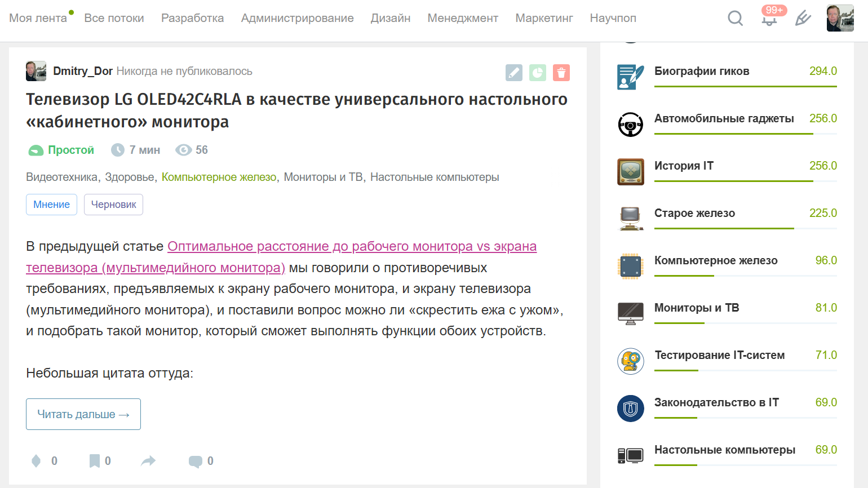This screenshot has width=868, height=488.
Task: Switch to Разработка flow
Action: pos(192,18)
